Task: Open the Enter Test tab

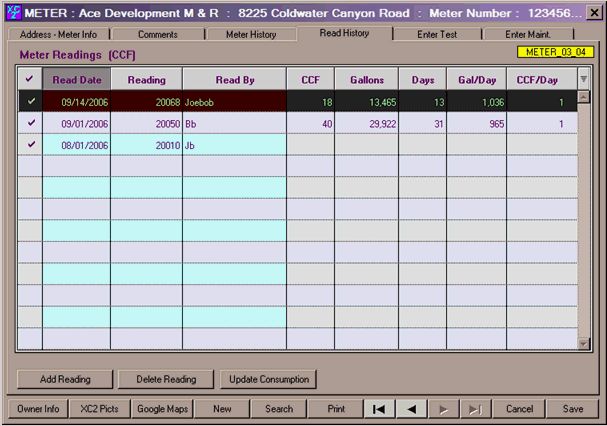Action: click(x=435, y=34)
